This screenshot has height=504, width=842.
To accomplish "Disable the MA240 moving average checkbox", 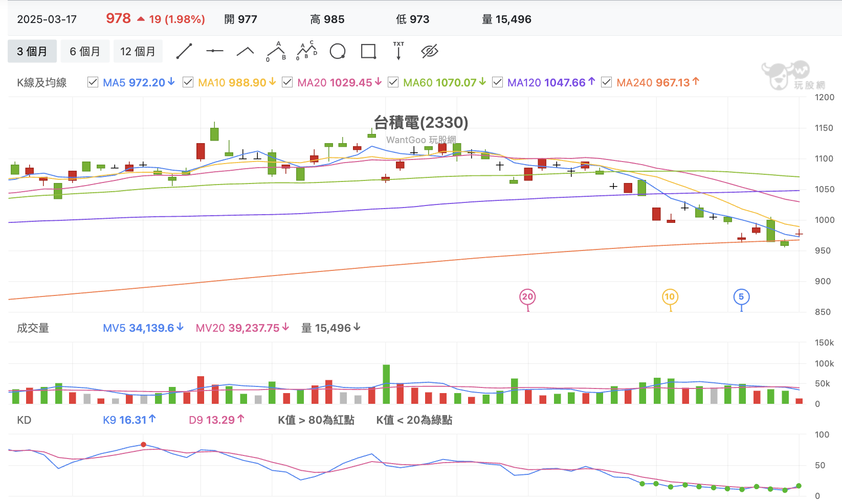I will 606,82.
